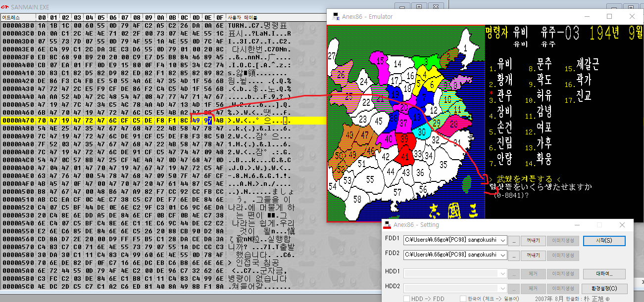Click province 58 on the game map
The height and width of the screenshot is (302, 644).
point(357,199)
